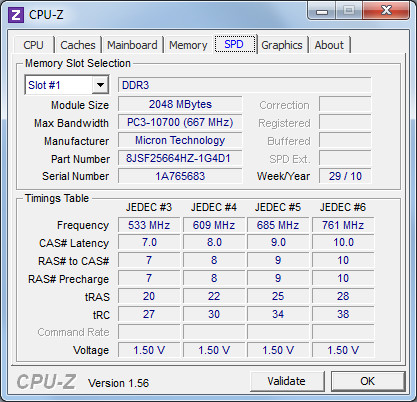
Task: Go to the Memory tab
Action: point(188,45)
